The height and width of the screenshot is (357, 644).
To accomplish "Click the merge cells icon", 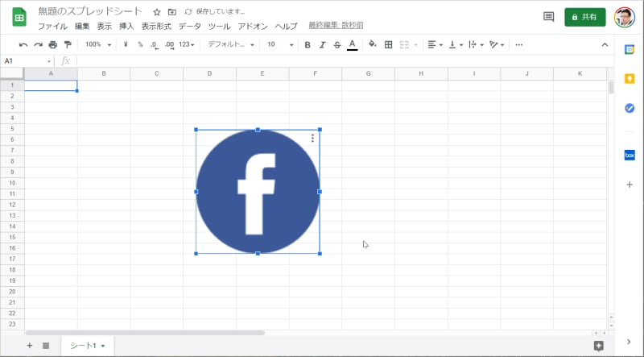I will 404,44.
